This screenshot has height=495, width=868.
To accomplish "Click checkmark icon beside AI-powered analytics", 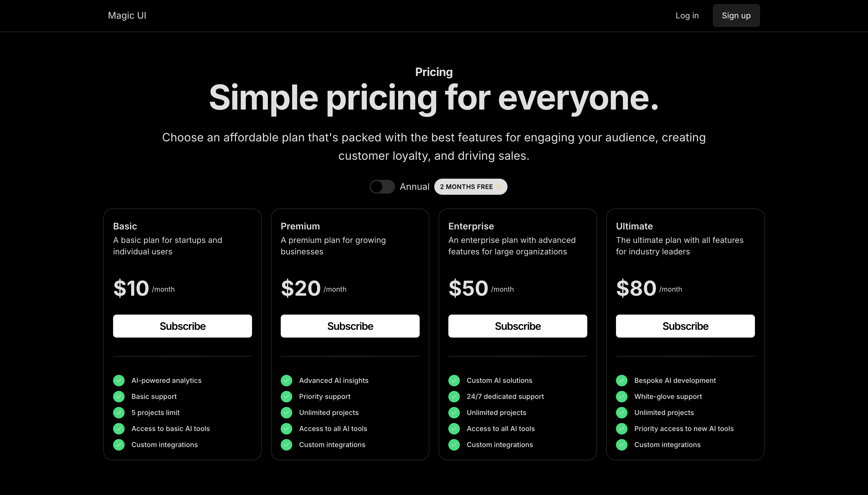I will tap(119, 381).
